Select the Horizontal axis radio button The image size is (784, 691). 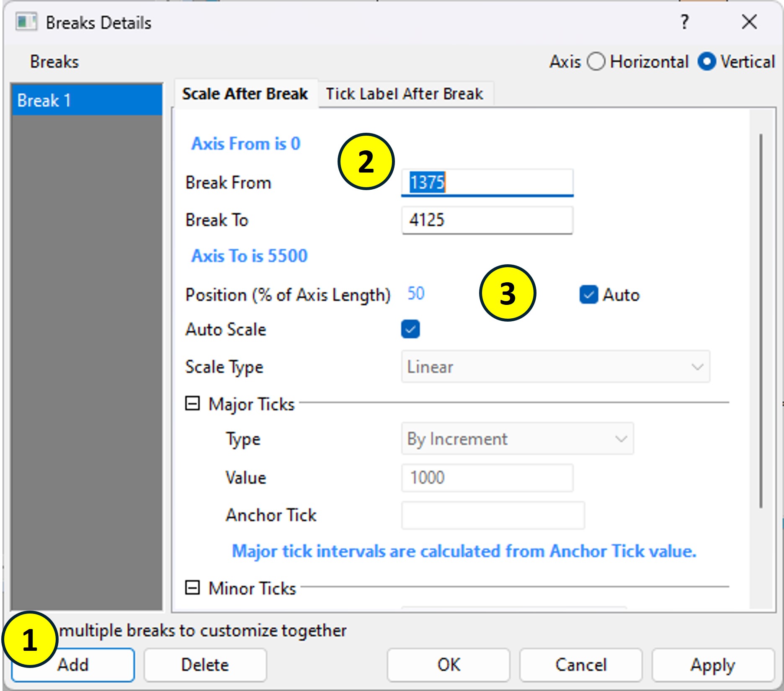pyautogui.click(x=596, y=62)
